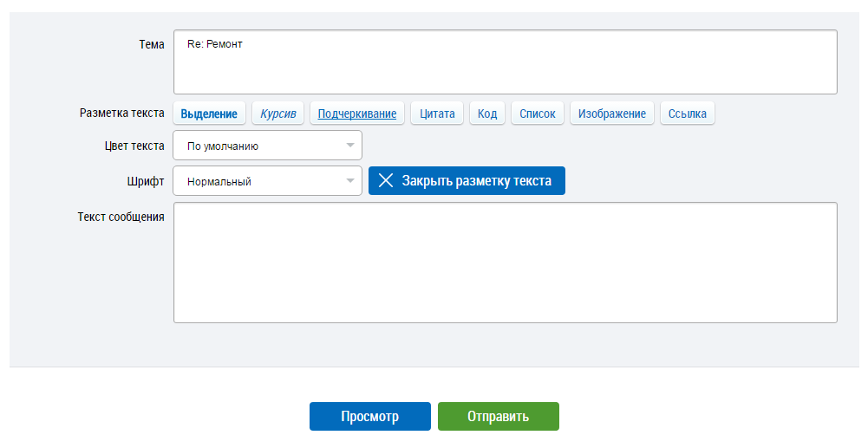Insert a list using Список
This screenshot has width=868, height=448.
tap(538, 114)
